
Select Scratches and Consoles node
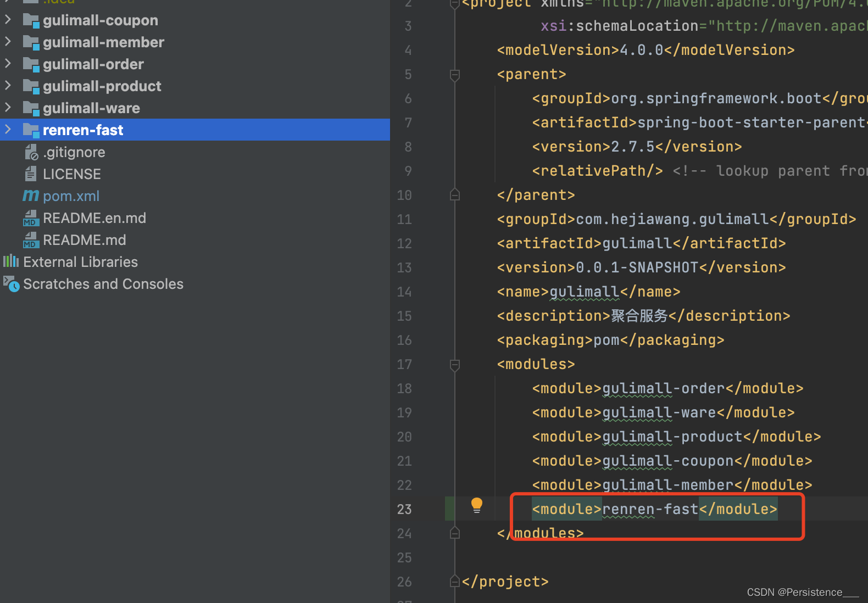103,284
